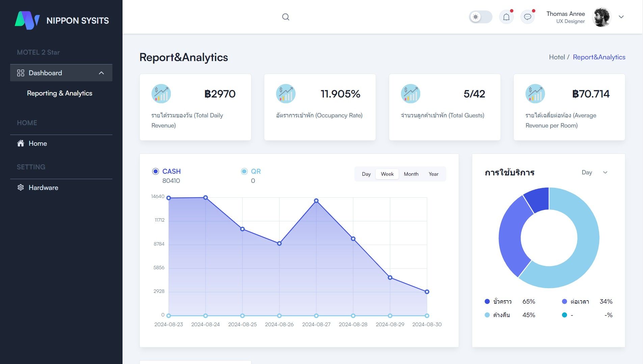This screenshot has height=364, width=643.
Task: Open the user profile dropdown arrow
Action: click(621, 17)
